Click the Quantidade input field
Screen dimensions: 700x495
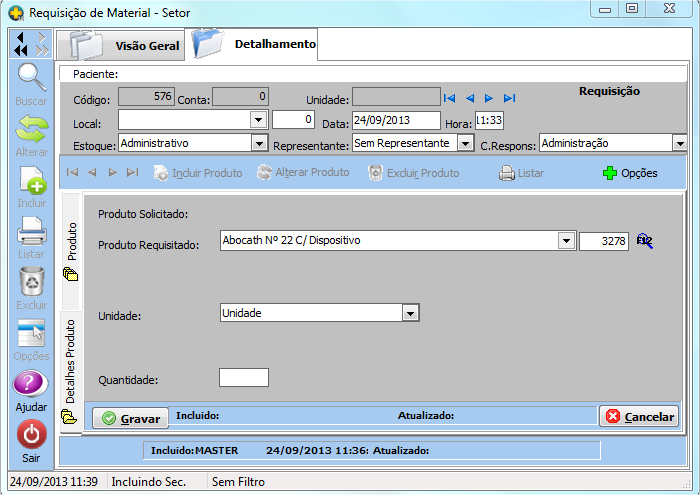tap(243, 378)
